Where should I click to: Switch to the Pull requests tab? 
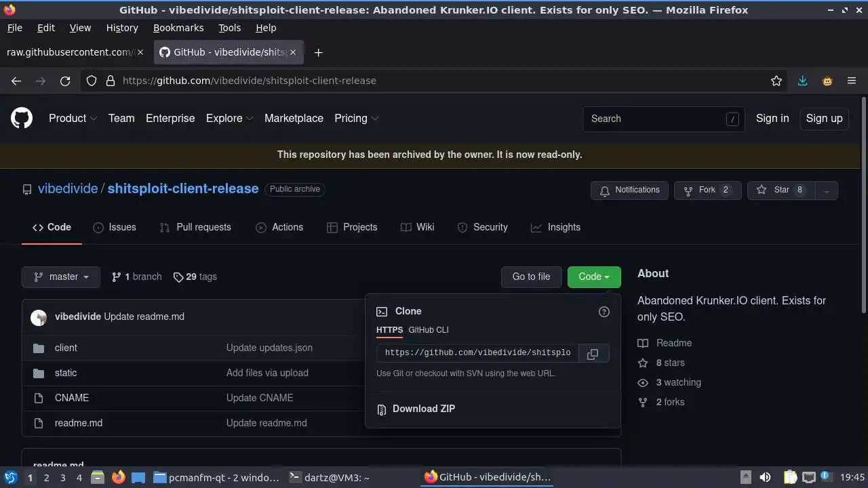(x=195, y=228)
